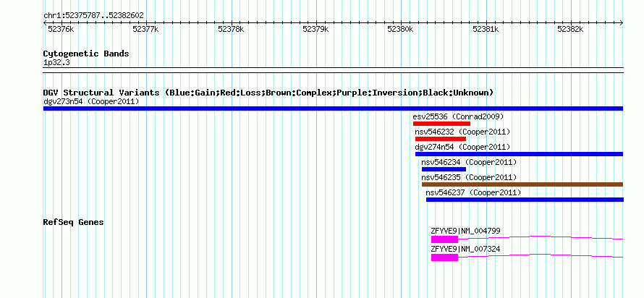
Task: Open the esv25536 (Conrad2009) label
Action: click(458, 116)
